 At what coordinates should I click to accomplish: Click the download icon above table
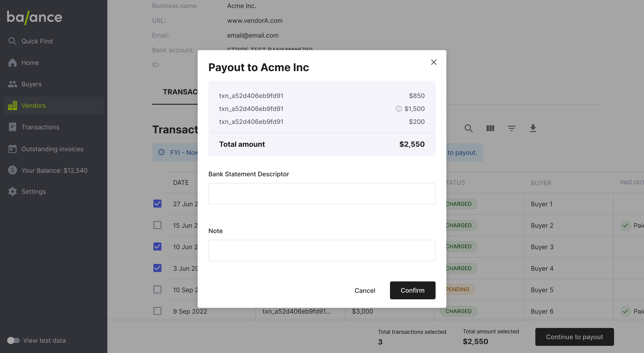click(x=533, y=128)
